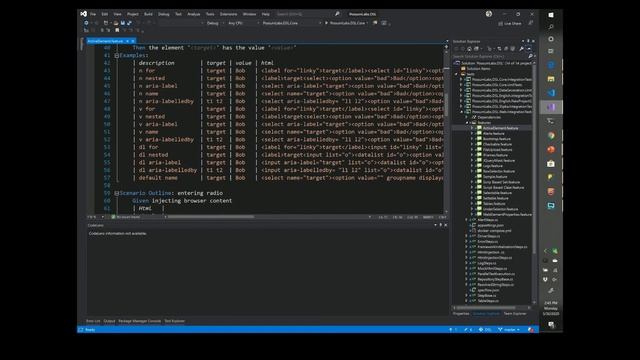Open the startup project dropdown
The width and height of the screenshot is (640, 360).
click(x=291, y=23)
